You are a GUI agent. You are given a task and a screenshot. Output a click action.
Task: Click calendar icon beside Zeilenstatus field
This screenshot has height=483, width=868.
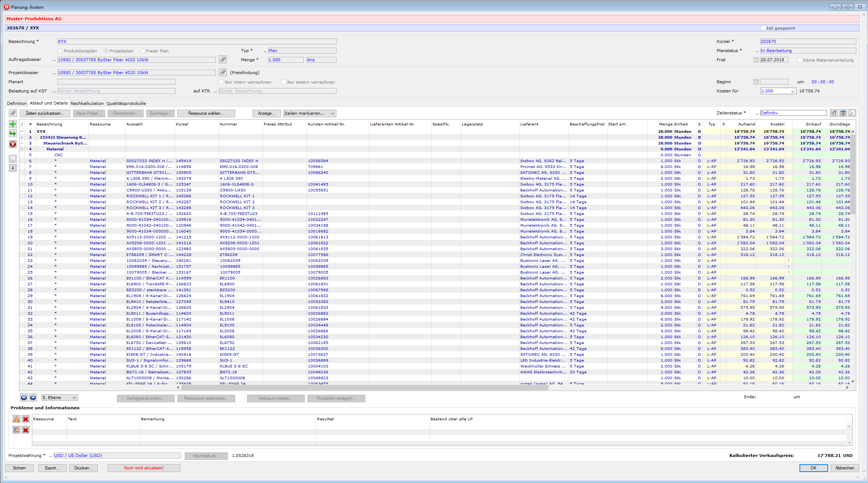[843, 113]
